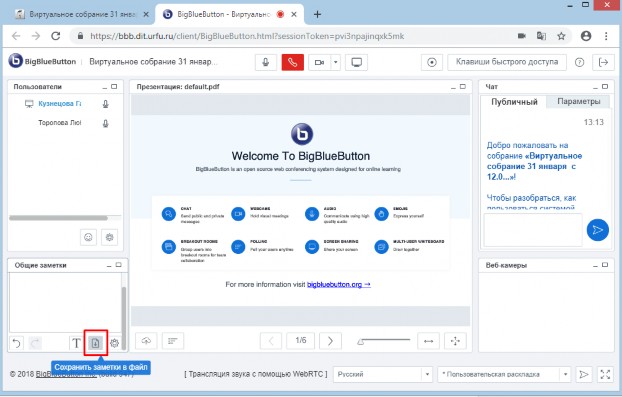Viewport: 622px width, 397px height.
Task: Undo in shared notes toolbar
Action: pos(16,343)
